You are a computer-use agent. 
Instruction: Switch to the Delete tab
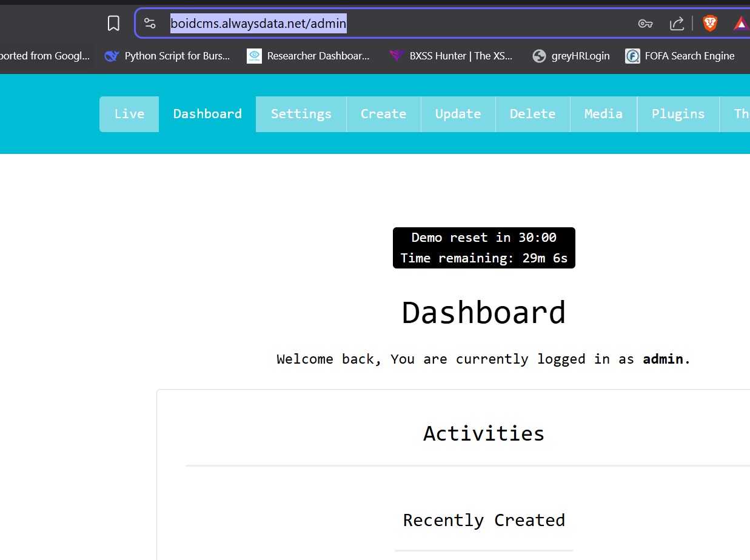point(532,114)
